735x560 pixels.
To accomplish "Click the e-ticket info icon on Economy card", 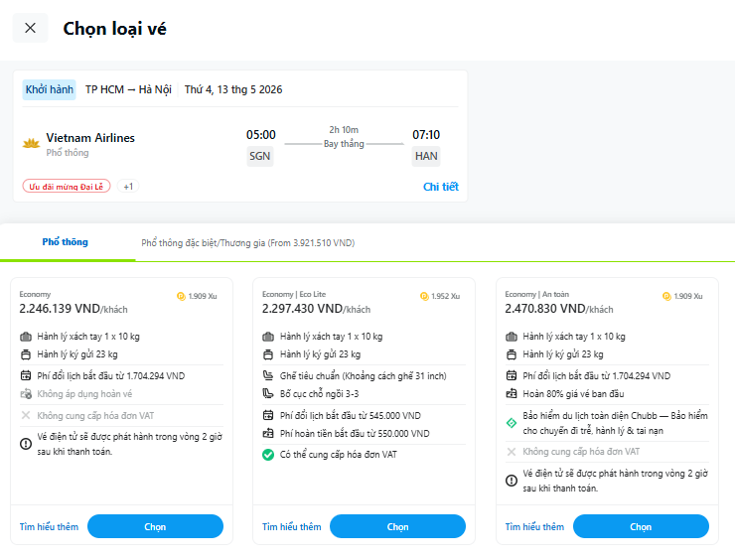I will coord(26,443).
